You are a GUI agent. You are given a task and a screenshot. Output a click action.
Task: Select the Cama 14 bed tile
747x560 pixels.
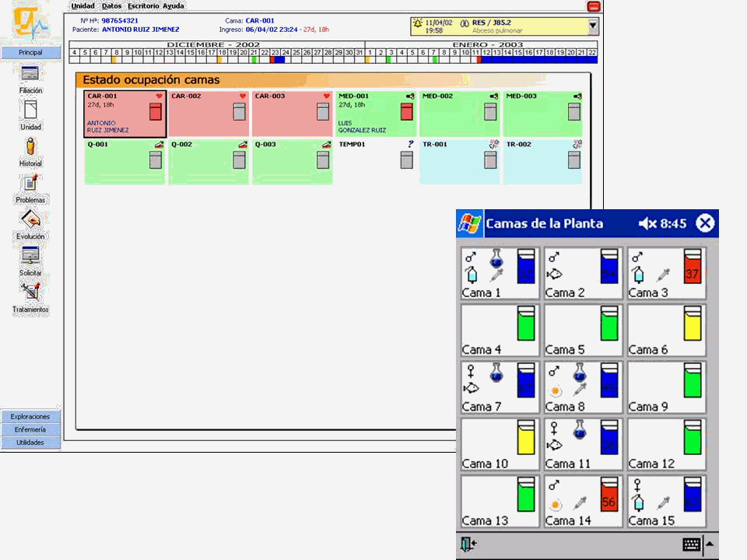tap(584, 502)
